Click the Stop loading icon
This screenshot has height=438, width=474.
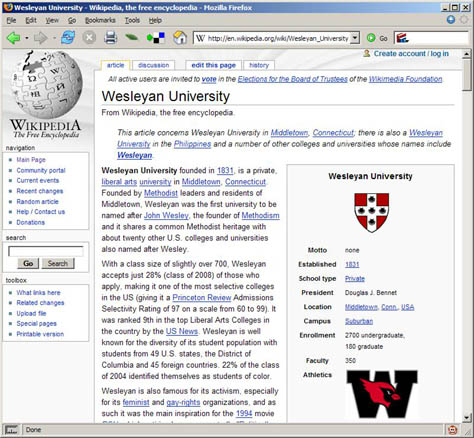pos(89,38)
